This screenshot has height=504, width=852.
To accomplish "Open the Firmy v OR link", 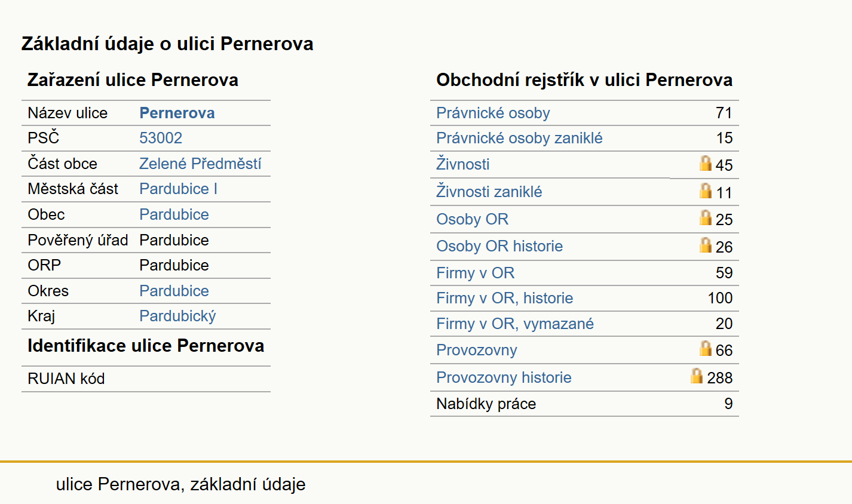I will tap(475, 273).
